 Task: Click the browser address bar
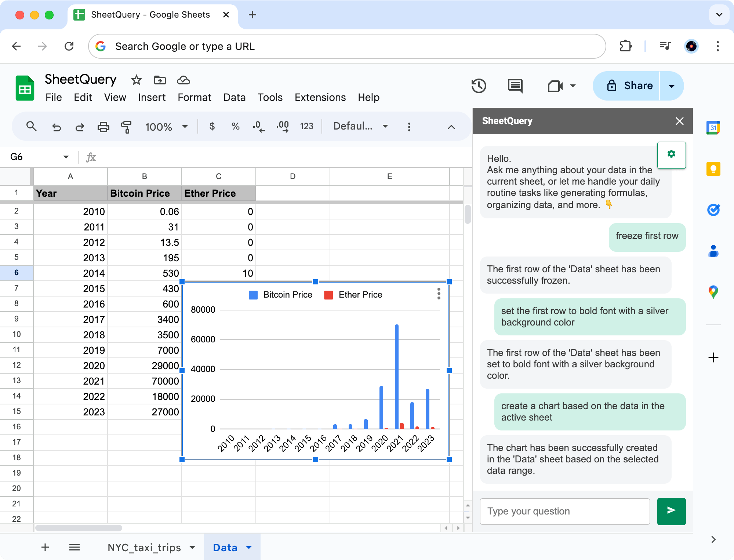point(347,46)
